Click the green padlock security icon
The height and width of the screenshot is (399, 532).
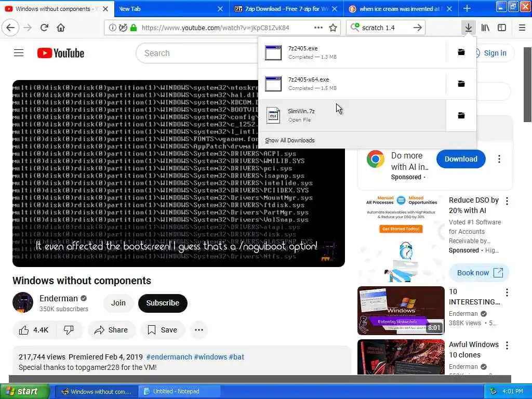pyautogui.click(x=134, y=28)
